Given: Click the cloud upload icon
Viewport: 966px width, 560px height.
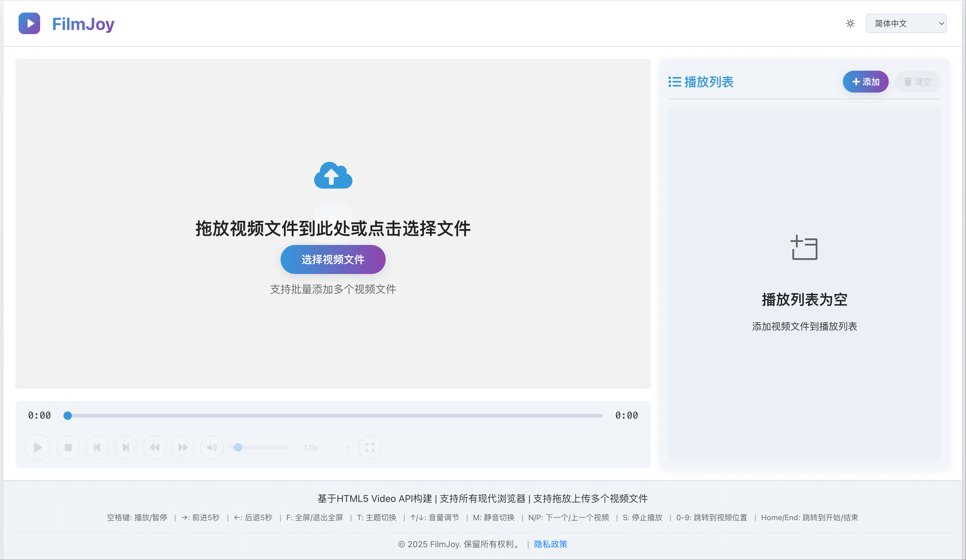Looking at the screenshot, I should click(333, 175).
